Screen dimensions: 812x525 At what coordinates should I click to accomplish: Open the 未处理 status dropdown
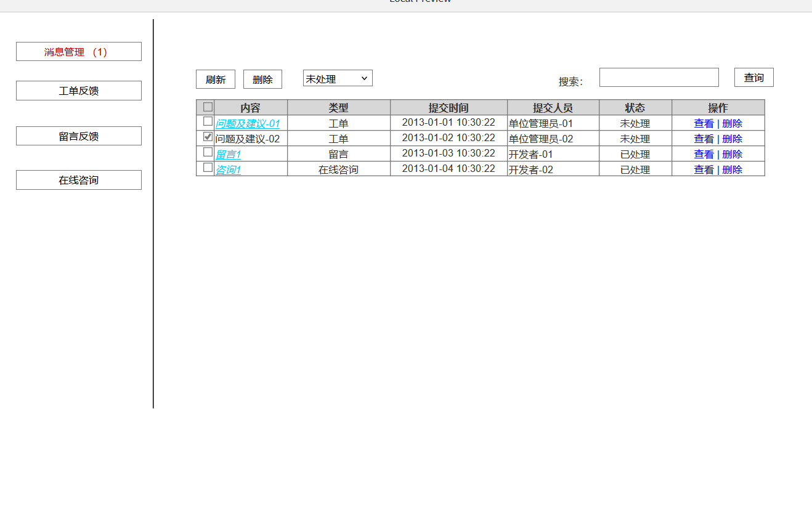[x=338, y=78]
